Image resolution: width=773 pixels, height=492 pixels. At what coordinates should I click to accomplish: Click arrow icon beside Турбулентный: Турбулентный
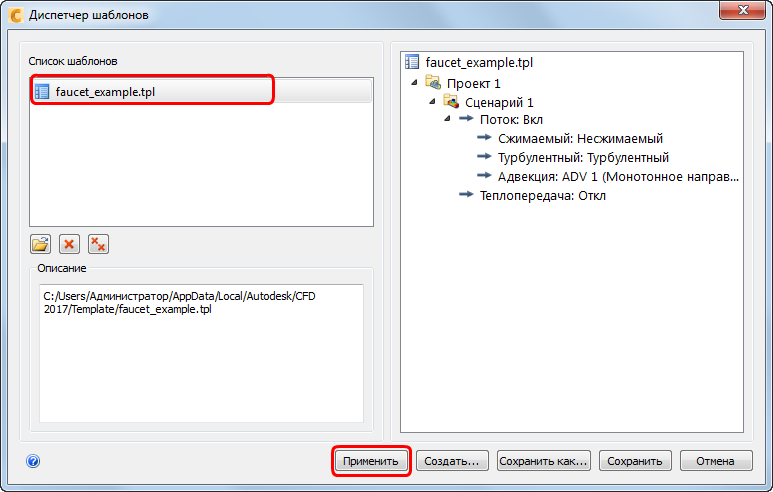(x=485, y=157)
